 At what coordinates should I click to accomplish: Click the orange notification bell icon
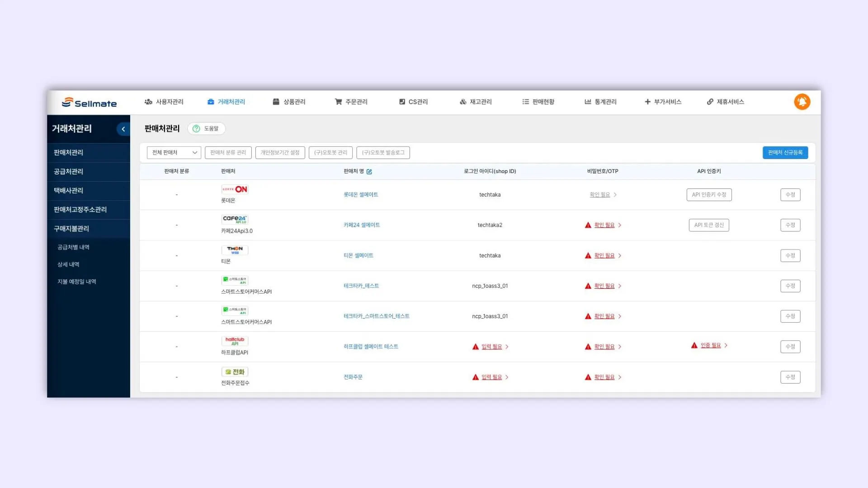802,102
